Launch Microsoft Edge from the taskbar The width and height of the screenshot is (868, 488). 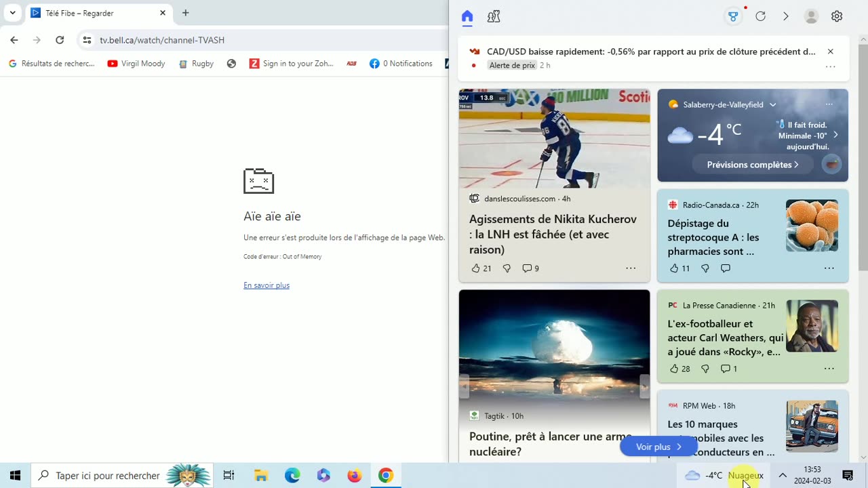click(292, 476)
